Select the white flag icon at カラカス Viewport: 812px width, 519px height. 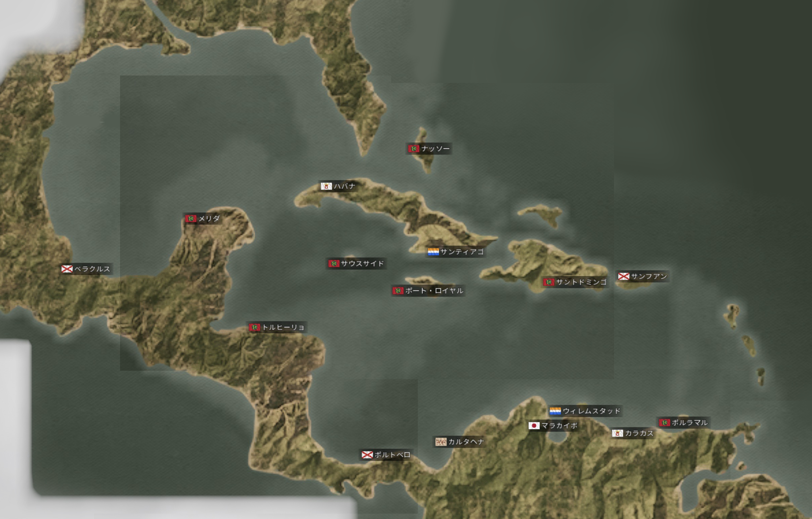coord(617,433)
